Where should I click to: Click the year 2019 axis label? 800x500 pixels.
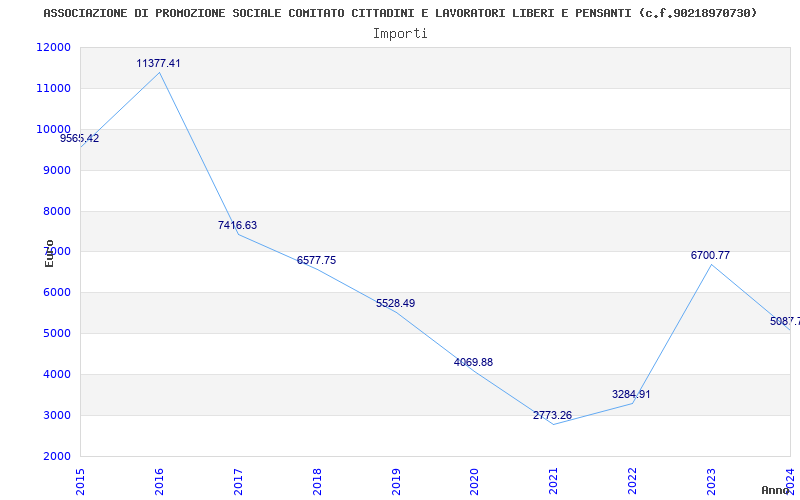click(395, 481)
